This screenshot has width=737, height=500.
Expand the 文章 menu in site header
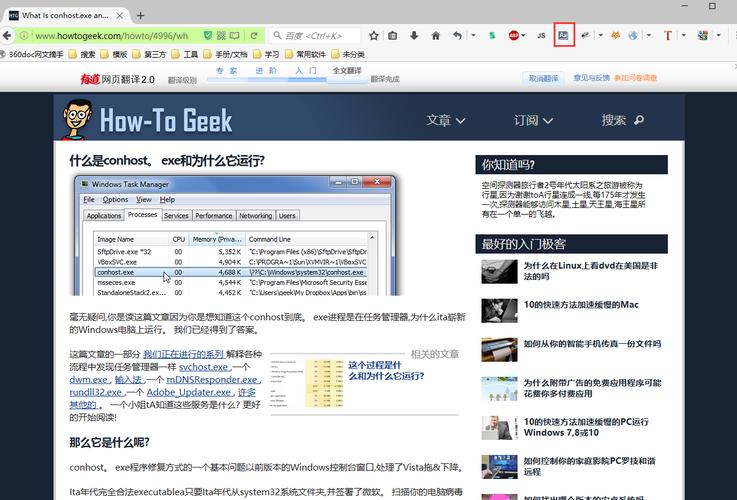pyautogui.click(x=446, y=120)
